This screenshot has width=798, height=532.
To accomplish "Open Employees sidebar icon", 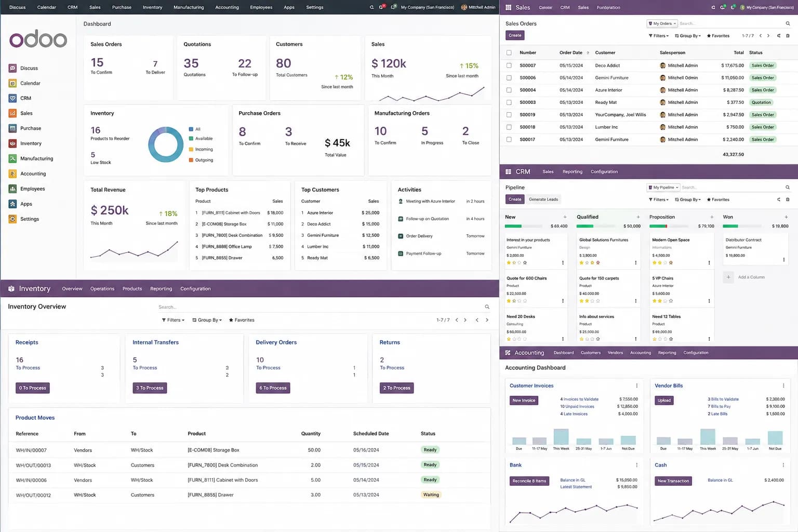I will (x=12, y=189).
